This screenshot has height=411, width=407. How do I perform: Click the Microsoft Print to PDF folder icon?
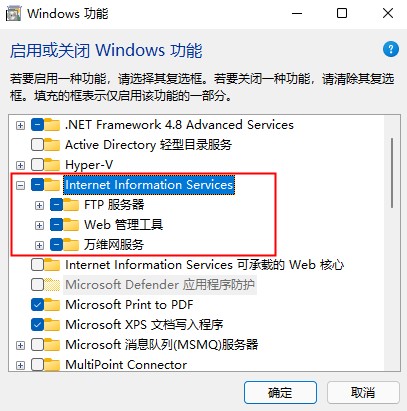(52, 304)
